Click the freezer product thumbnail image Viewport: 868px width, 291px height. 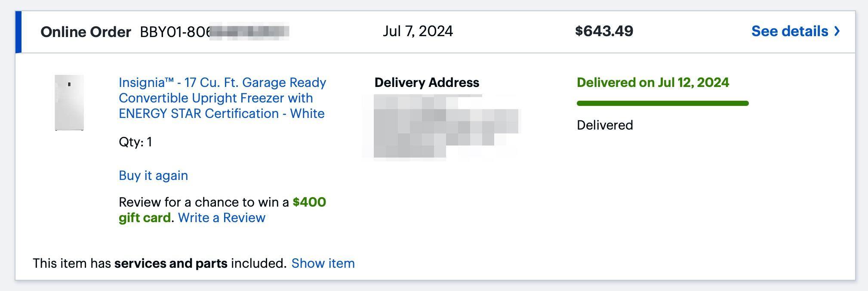pyautogui.click(x=69, y=102)
